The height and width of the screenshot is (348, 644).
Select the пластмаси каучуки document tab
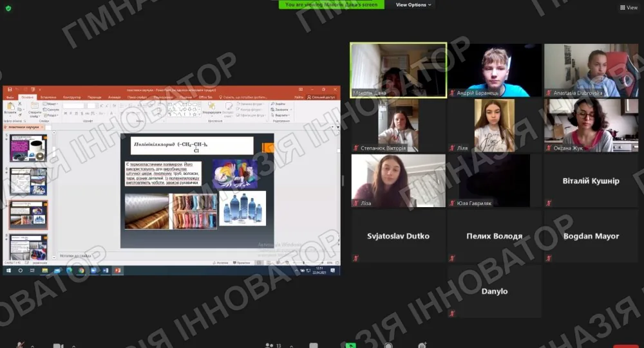point(23,127)
